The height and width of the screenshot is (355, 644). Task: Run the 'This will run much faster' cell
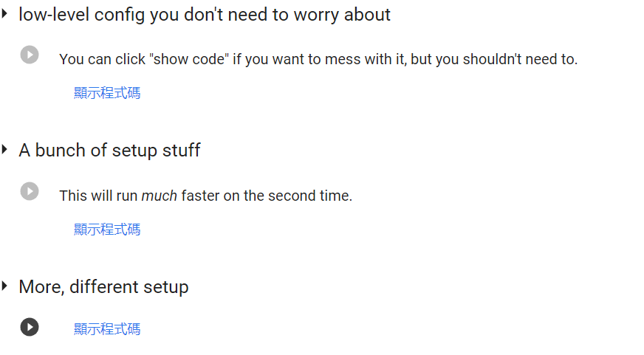(30, 191)
